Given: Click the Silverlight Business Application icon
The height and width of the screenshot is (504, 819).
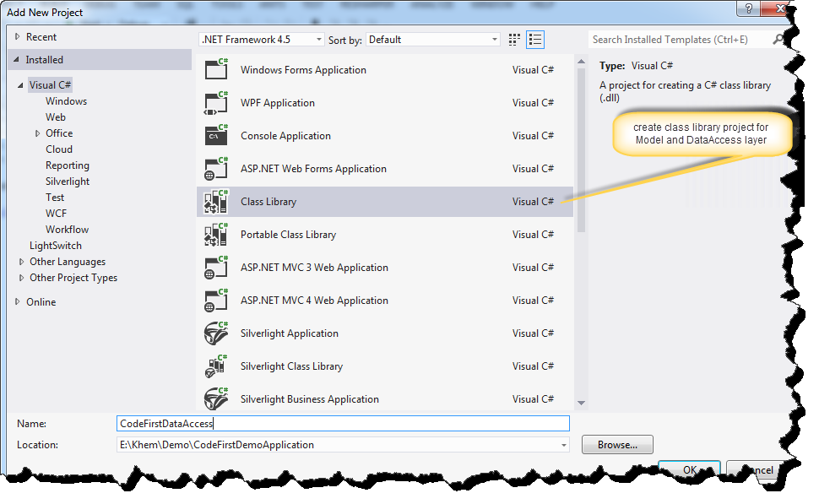Looking at the screenshot, I should click(x=216, y=399).
